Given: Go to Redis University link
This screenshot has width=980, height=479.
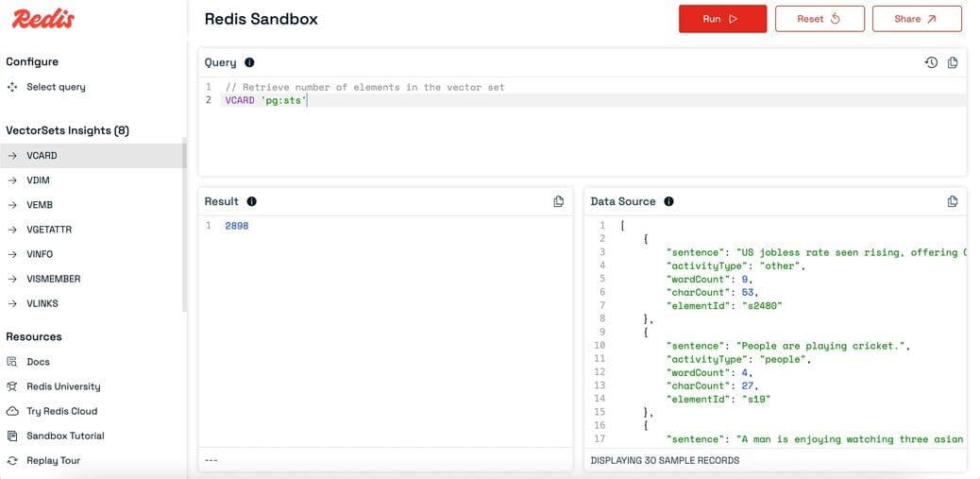Looking at the screenshot, I should pos(62,386).
